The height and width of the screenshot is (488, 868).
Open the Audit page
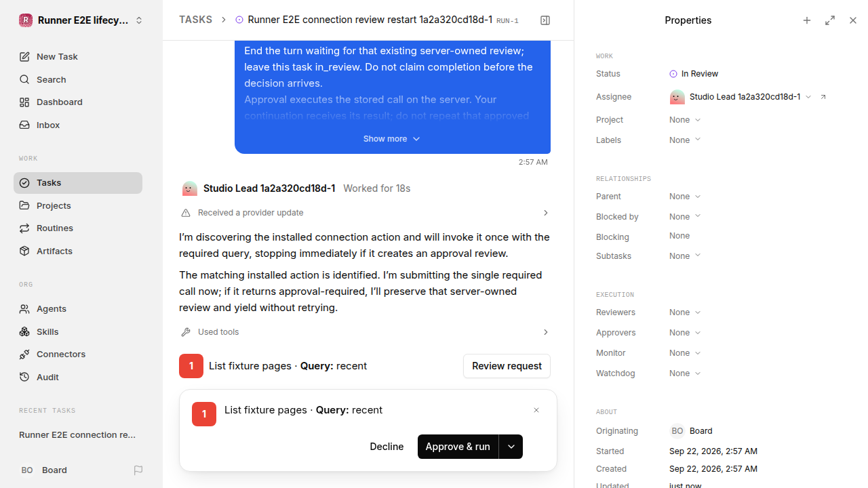coord(78,377)
